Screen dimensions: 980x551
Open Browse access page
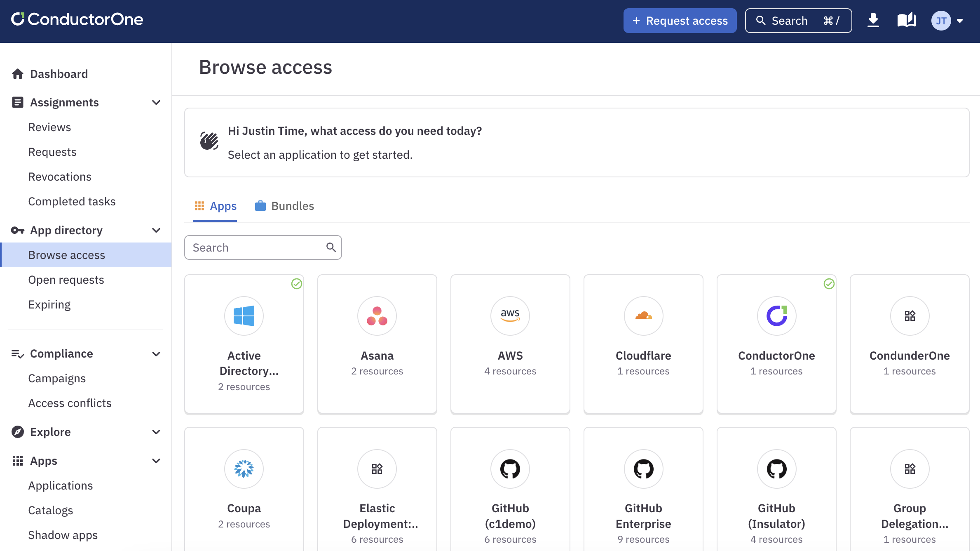click(x=66, y=254)
